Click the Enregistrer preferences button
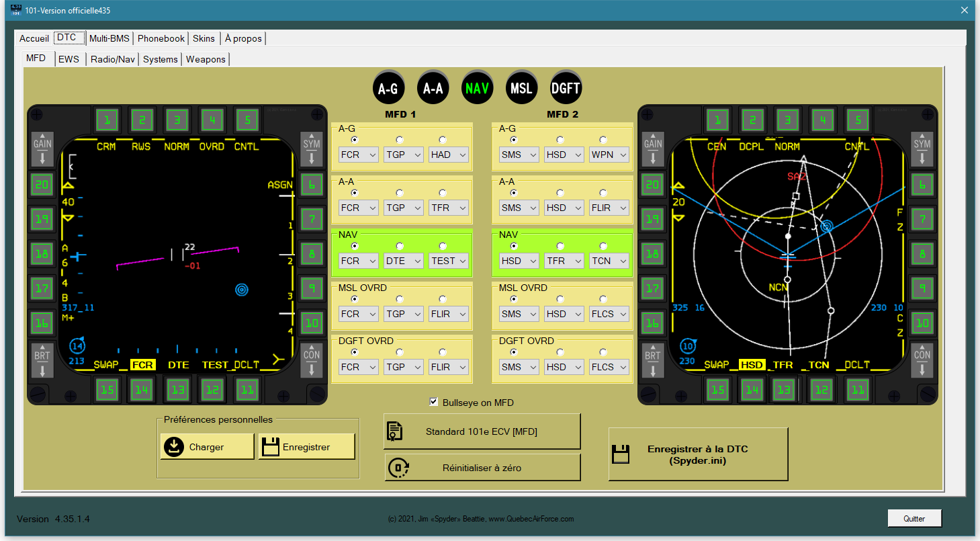This screenshot has width=980, height=541. point(307,447)
